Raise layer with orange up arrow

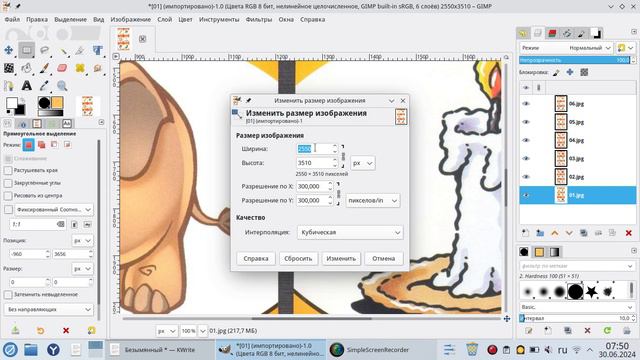[554, 233]
